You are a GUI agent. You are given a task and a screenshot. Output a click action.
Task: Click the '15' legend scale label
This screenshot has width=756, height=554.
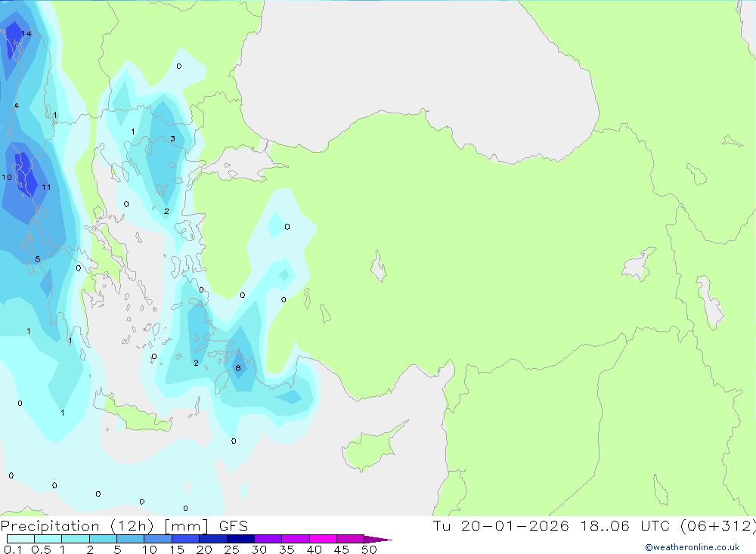(x=177, y=549)
